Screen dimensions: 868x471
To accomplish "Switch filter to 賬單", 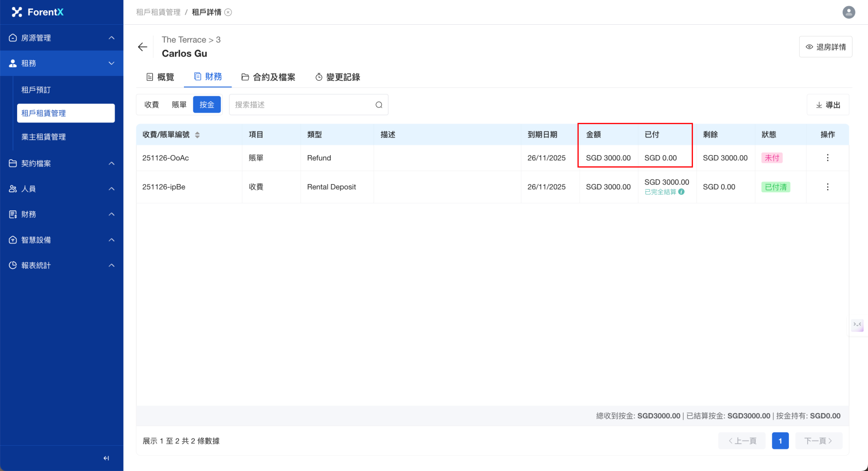I will click(179, 105).
